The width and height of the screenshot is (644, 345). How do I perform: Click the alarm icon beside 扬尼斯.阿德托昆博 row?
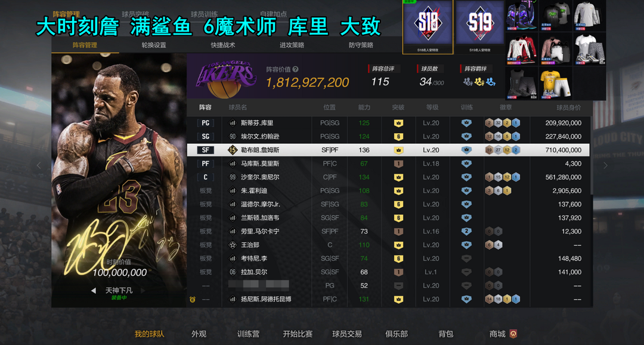click(192, 300)
